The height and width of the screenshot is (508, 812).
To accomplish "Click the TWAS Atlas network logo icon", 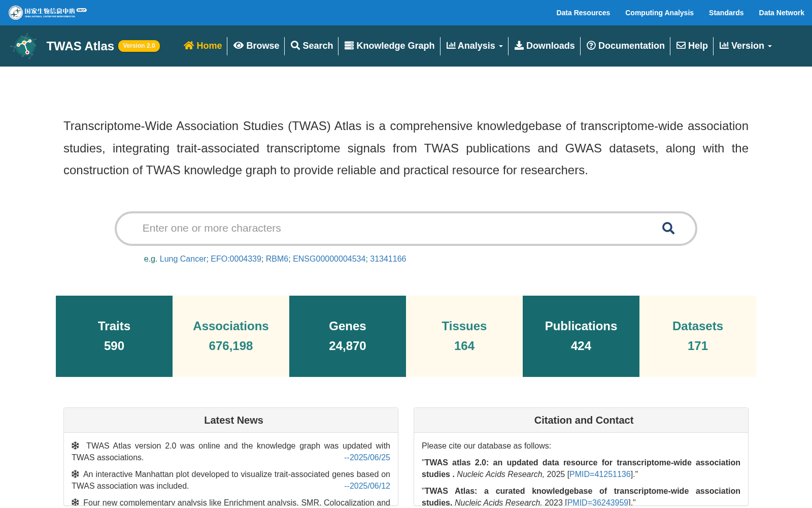I will [23, 46].
